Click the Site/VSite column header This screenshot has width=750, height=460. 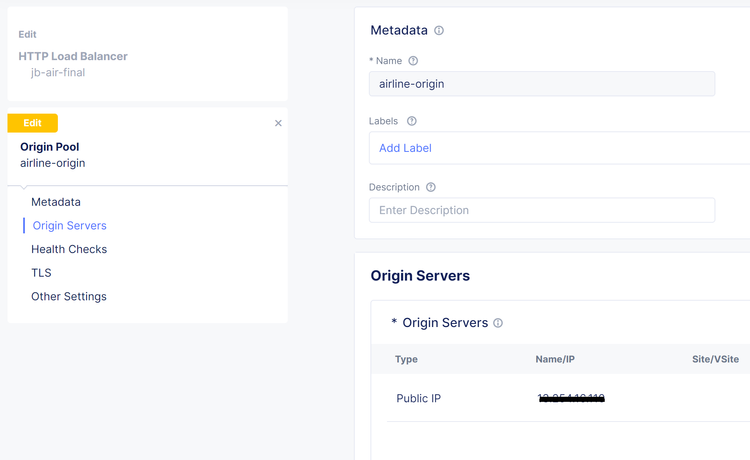point(715,359)
